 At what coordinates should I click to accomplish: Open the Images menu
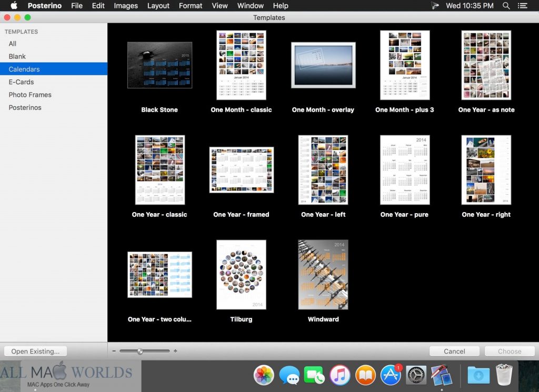(126, 5)
